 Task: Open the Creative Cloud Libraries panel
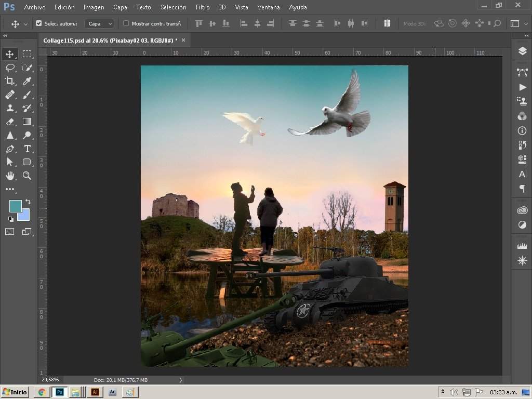522,210
